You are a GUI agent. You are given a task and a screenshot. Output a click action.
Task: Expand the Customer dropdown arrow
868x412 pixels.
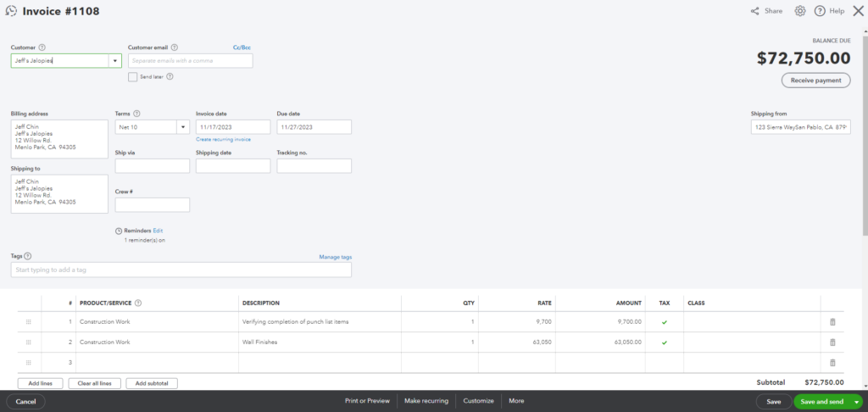click(115, 60)
